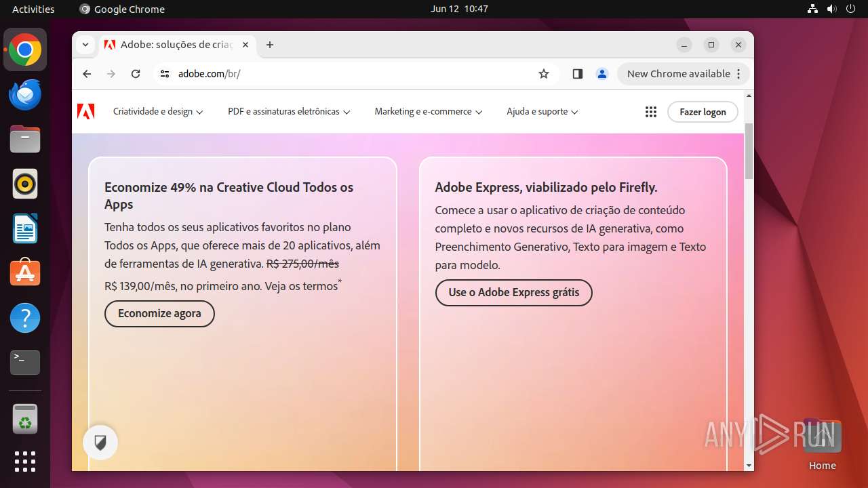Show Applications grid in the dock
This screenshot has width=868, height=488.
[x=25, y=462]
